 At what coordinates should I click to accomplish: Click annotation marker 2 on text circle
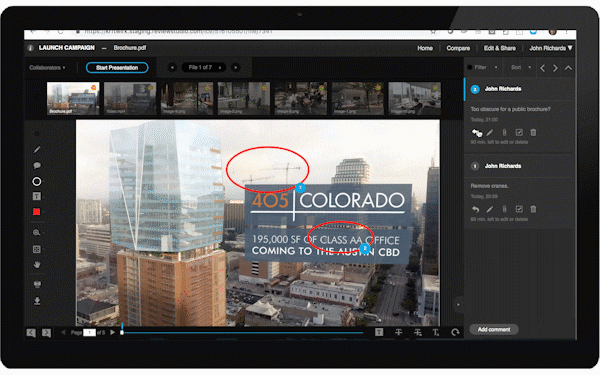pos(365,249)
